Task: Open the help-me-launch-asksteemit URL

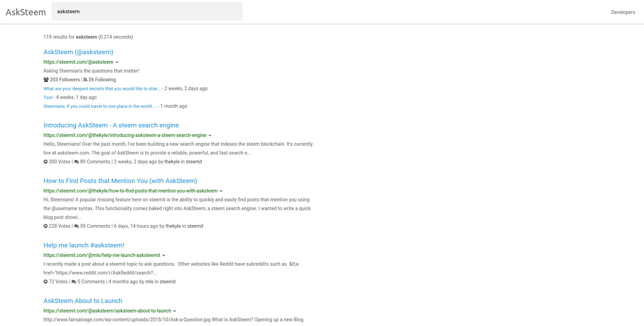Action: [102, 255]
